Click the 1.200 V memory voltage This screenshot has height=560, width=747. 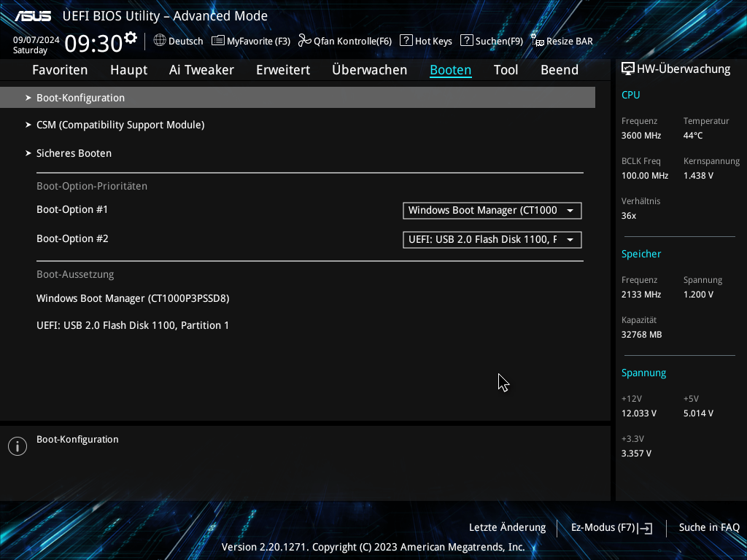[698, 295]
